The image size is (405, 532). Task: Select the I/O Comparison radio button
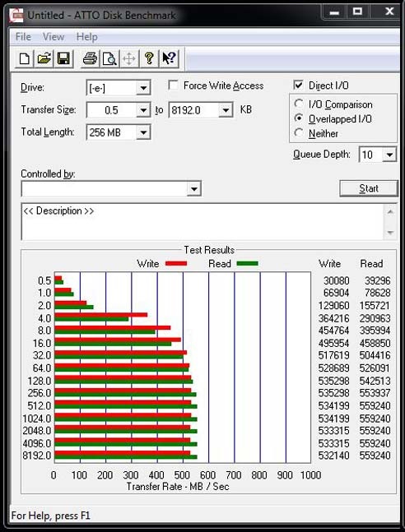(299, 104)
